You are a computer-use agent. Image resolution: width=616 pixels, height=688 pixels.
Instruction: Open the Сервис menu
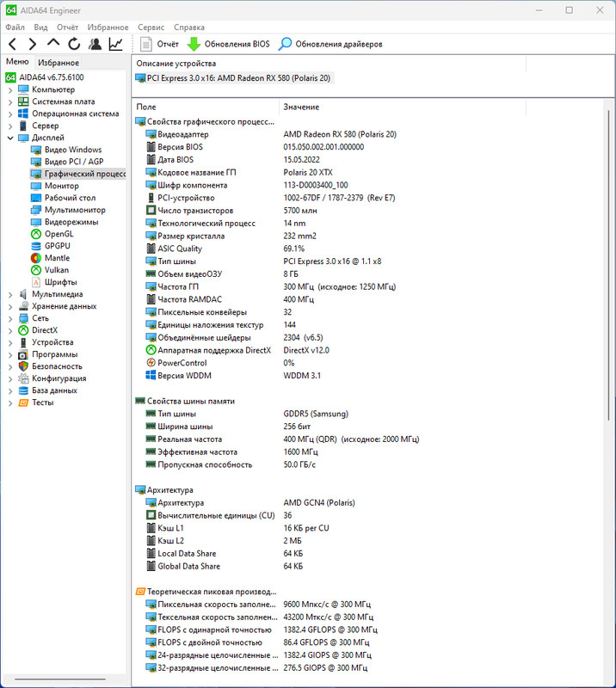point(151,28)
